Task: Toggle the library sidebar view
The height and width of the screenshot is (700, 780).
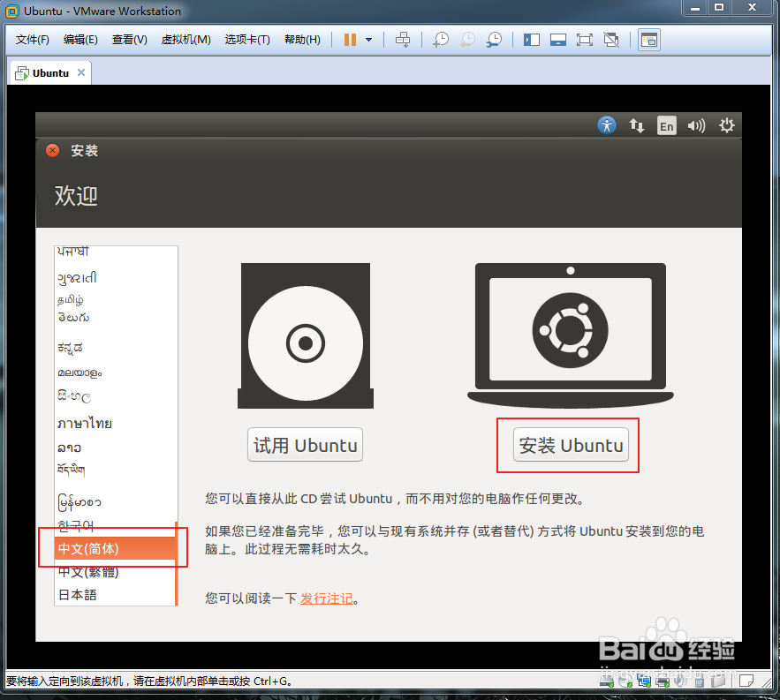Action: [x=531, y=40]
